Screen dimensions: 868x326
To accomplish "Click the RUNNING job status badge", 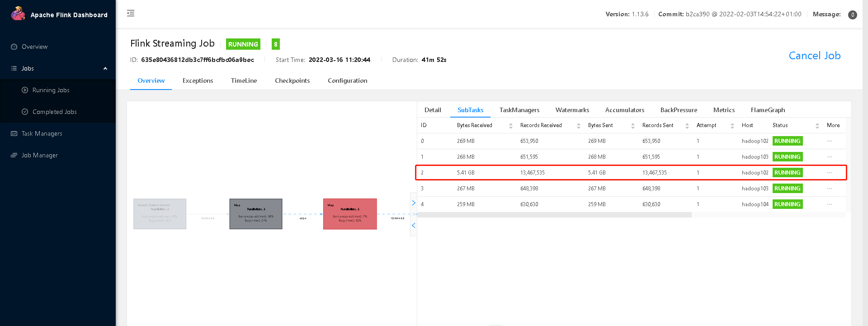I will 243,44.
